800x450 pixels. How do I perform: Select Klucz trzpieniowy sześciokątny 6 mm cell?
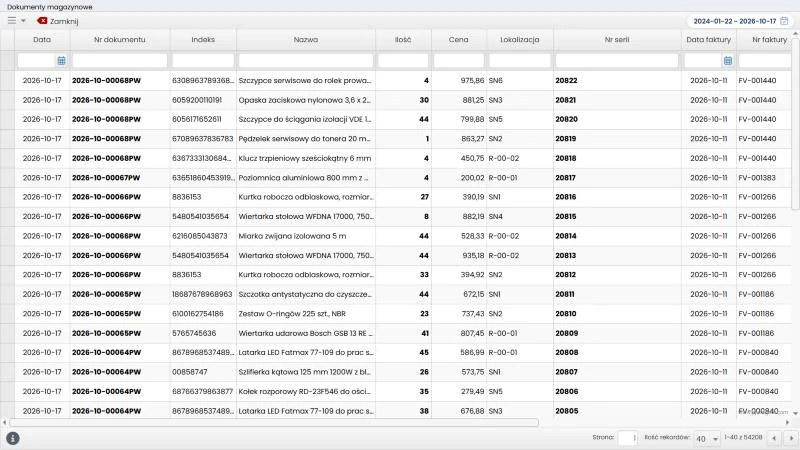[306, 158]
